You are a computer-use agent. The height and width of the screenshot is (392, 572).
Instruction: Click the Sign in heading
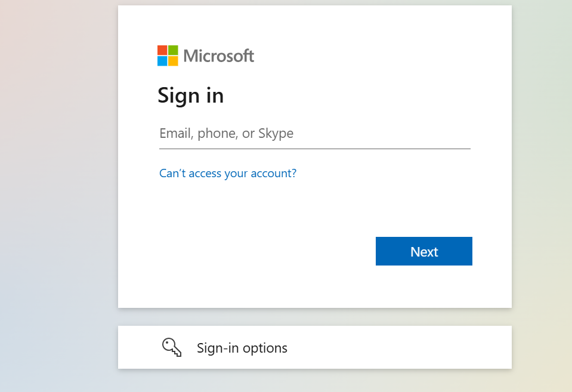coord(191,96)
